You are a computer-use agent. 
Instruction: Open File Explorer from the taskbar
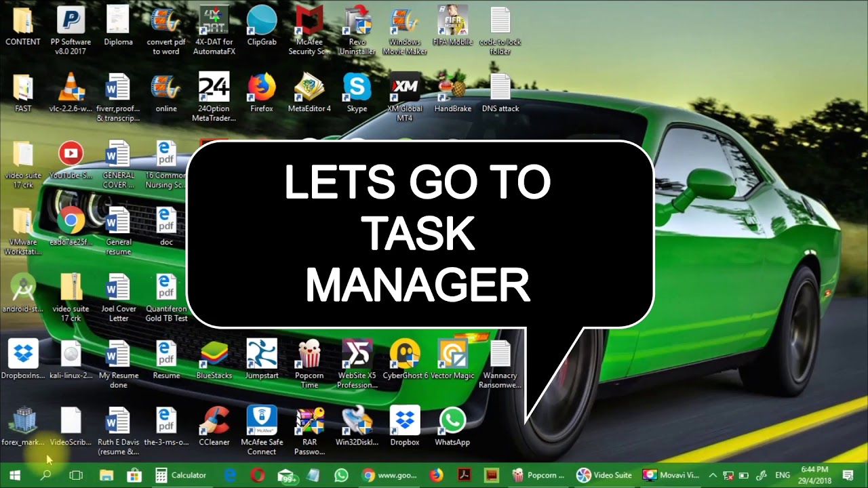coord(106,475)
